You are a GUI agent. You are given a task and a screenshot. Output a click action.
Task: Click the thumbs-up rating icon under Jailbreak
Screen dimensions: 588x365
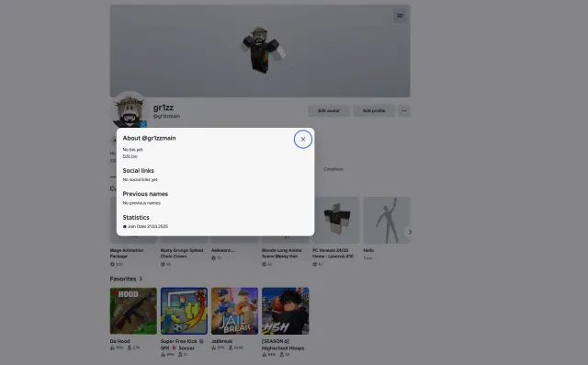pyautogui.click(x=213, y=348)
